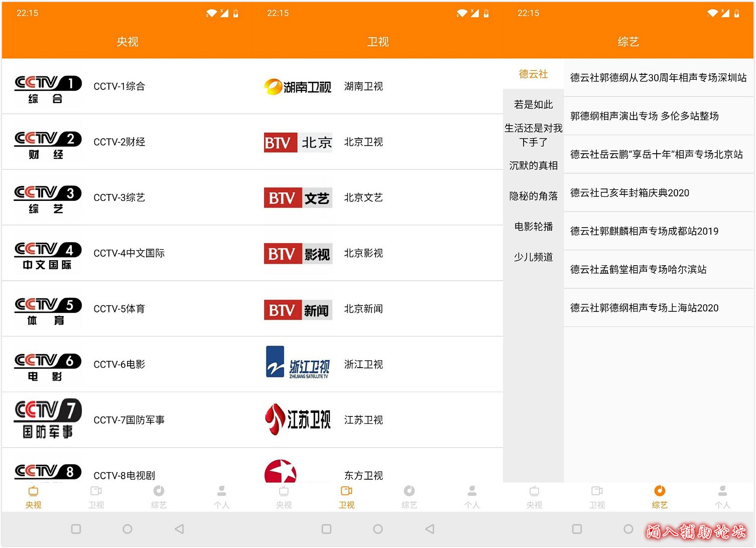756x548 pixels.
Task: Tap the BTV 文艺 logo
Action: 298,198
